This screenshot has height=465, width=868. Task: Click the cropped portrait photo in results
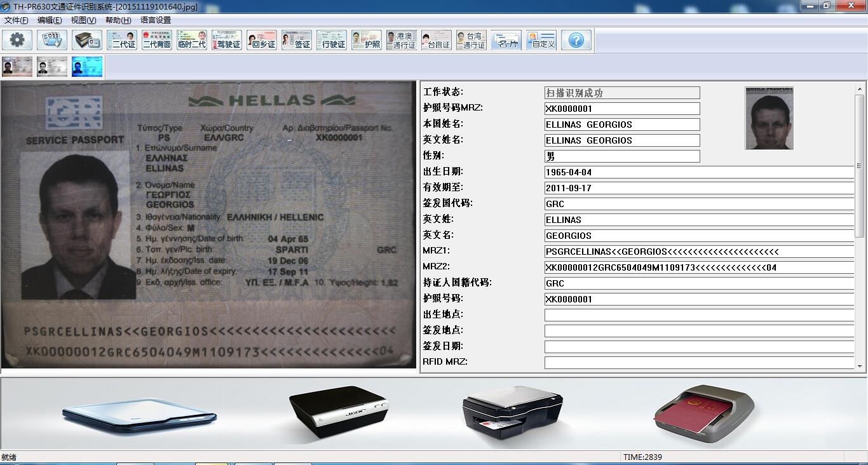tap(769, 118)
